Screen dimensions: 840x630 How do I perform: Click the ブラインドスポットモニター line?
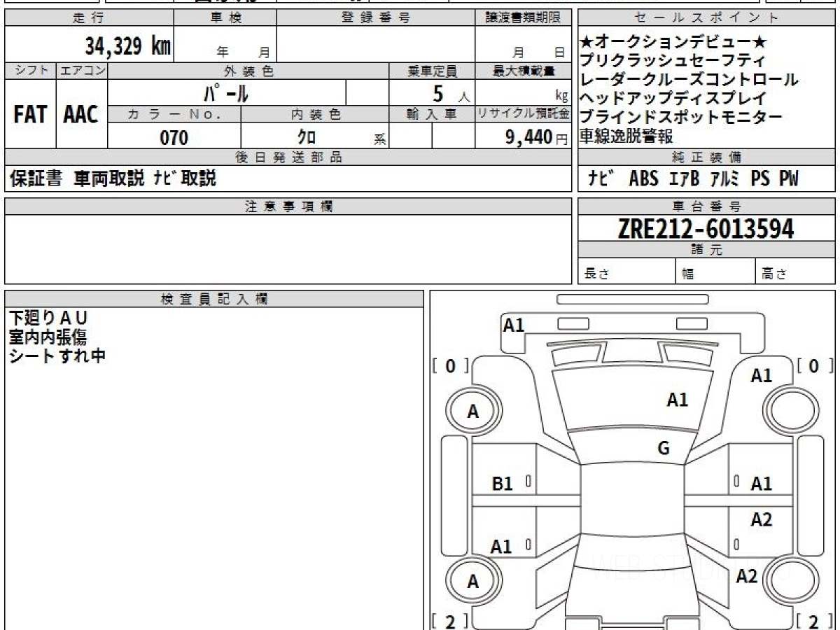pos(681,117)
